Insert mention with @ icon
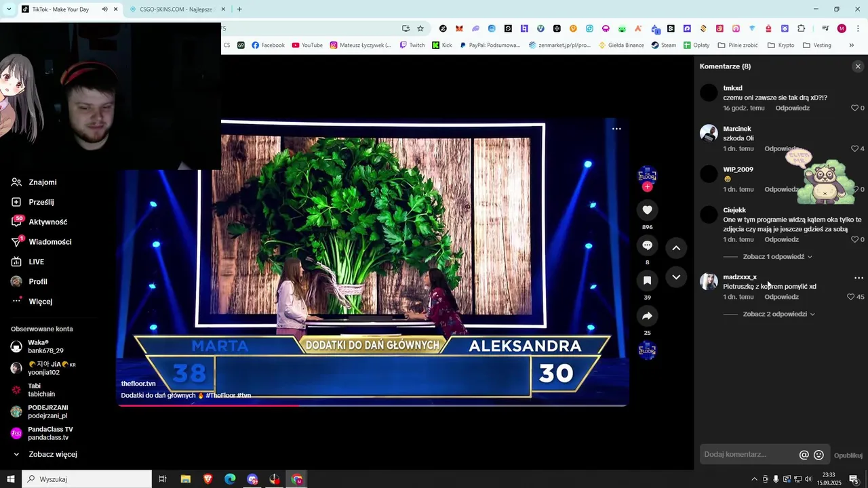The image size is (868, 488). (804, 455)
